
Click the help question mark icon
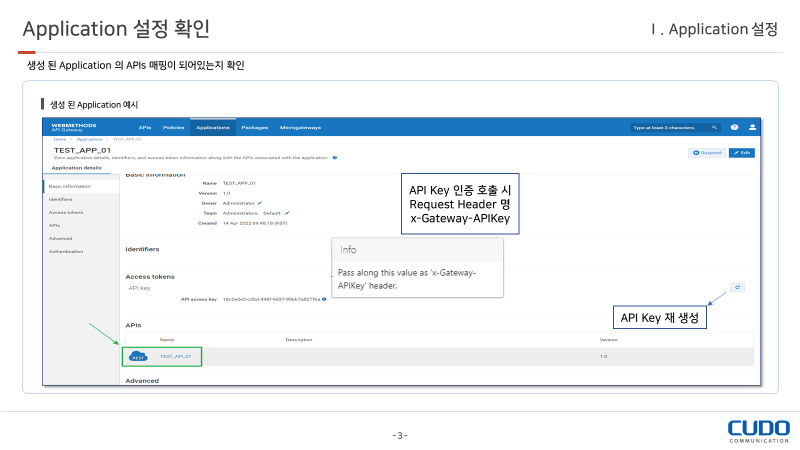[734, 128]
